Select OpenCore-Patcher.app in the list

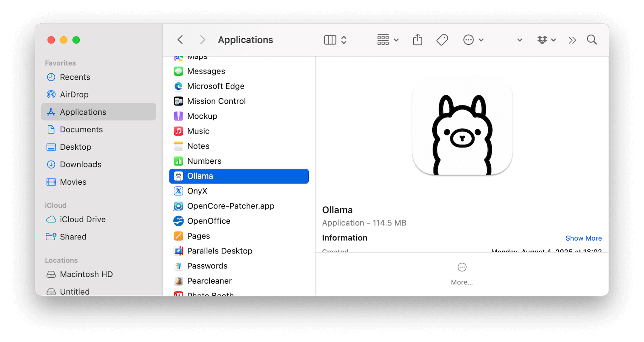pyautogui.click(x=239, y=206)
